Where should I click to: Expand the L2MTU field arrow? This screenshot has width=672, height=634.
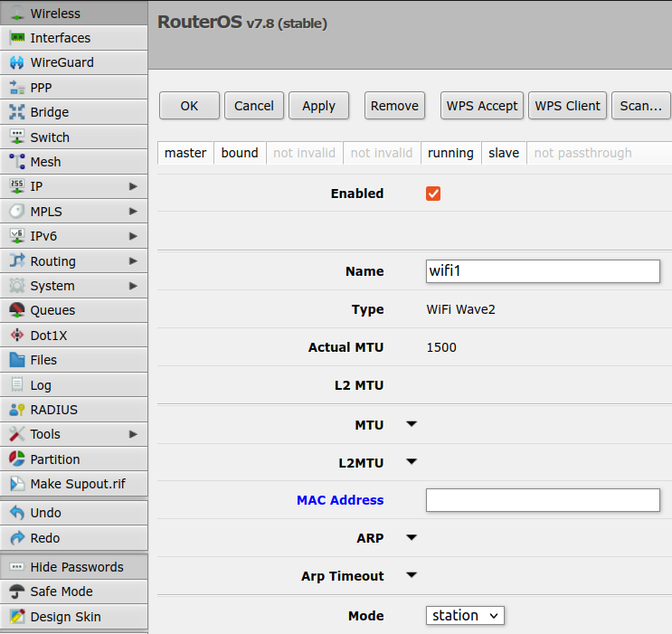coord(412,461)
